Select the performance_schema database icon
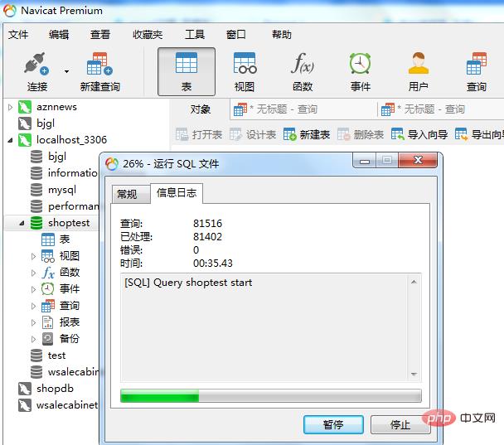The height and width of the screenshot is (445, 504). 36,206
